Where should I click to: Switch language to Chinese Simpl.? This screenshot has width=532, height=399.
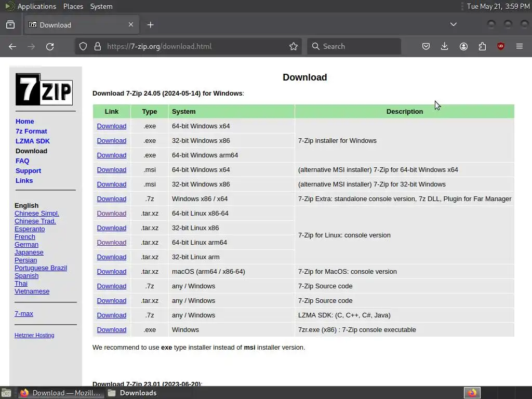[x=37, y=214]
